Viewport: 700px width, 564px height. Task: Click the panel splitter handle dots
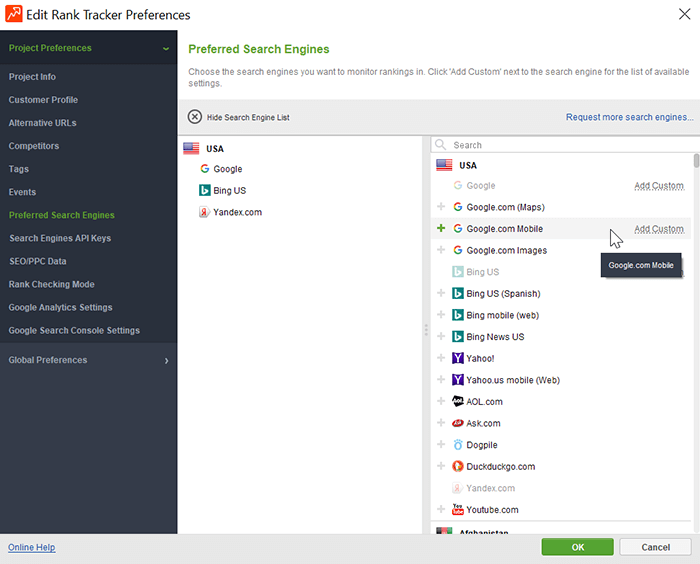(x=426, y=330)
